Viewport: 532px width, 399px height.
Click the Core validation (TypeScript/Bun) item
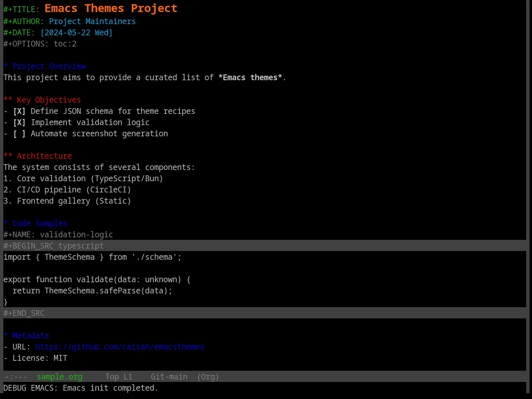(x=83, y=179)
